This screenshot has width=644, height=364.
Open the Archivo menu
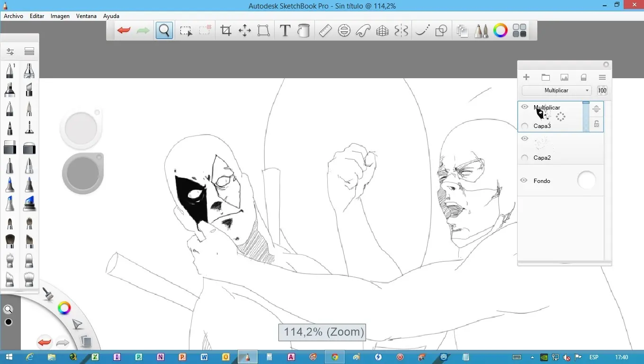[x=14, y=16]
